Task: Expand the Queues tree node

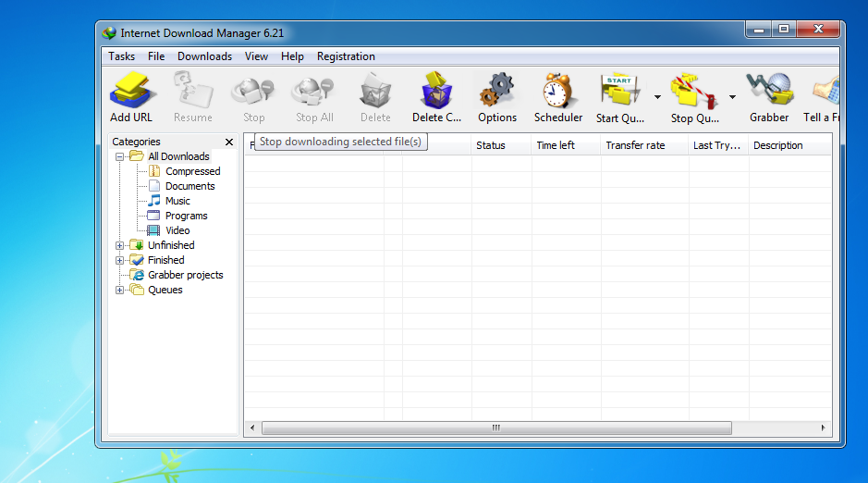Action: point(119,290)
